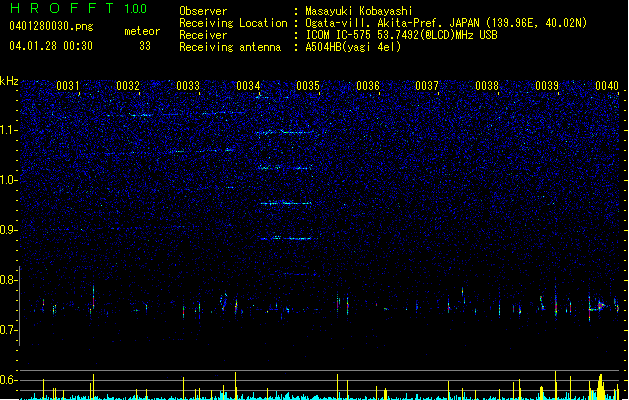Click the kHz axis unit label
The height and width of the screenshot is (400, 629).
9,81
